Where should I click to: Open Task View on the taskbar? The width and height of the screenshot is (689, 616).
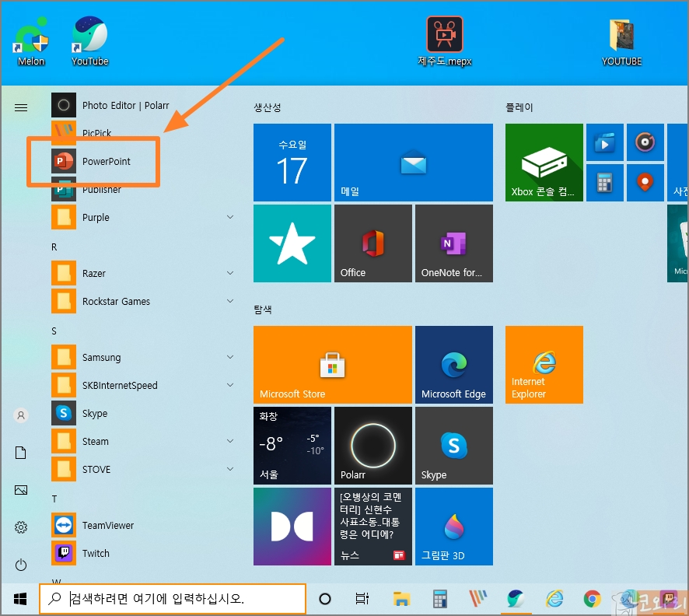(362, 598)
